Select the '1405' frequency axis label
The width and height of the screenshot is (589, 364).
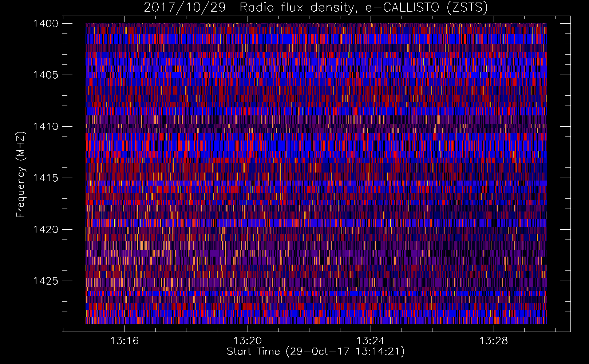tap(46, 75)
